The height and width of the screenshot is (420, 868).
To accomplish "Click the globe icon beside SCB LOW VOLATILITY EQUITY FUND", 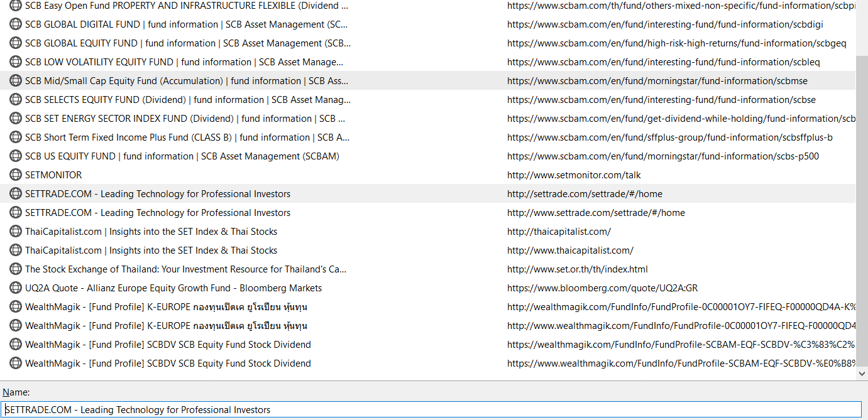I will (x=16, y=62).
